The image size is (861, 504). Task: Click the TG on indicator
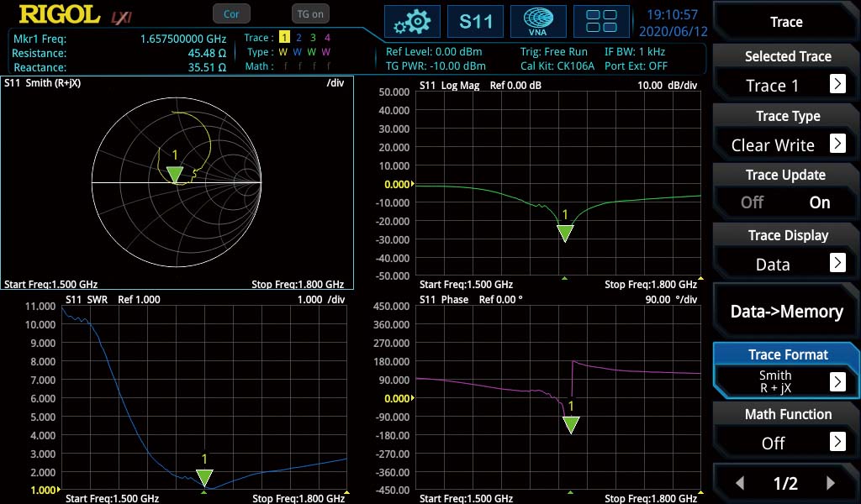coord(309,13)
